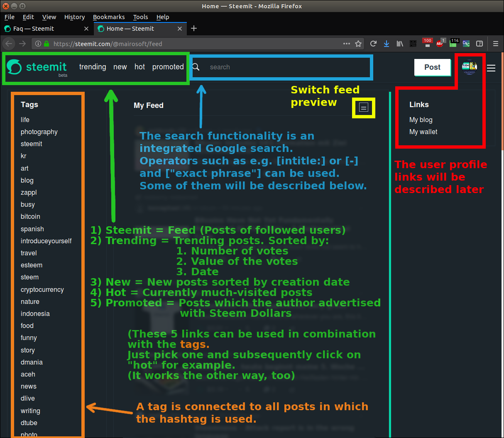
Task: Click the hot posts link
Action: point(139,67)
